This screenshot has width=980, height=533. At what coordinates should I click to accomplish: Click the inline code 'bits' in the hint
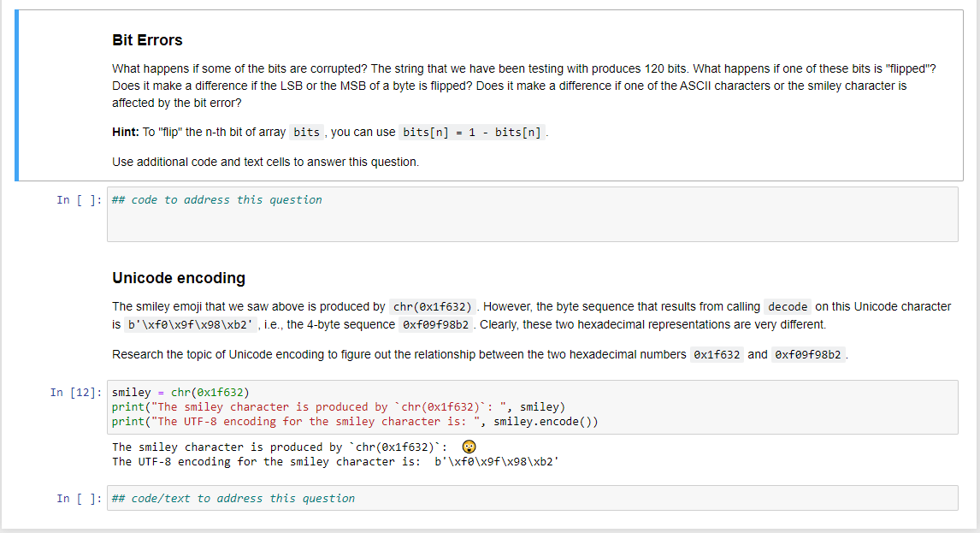coord(306,132)
